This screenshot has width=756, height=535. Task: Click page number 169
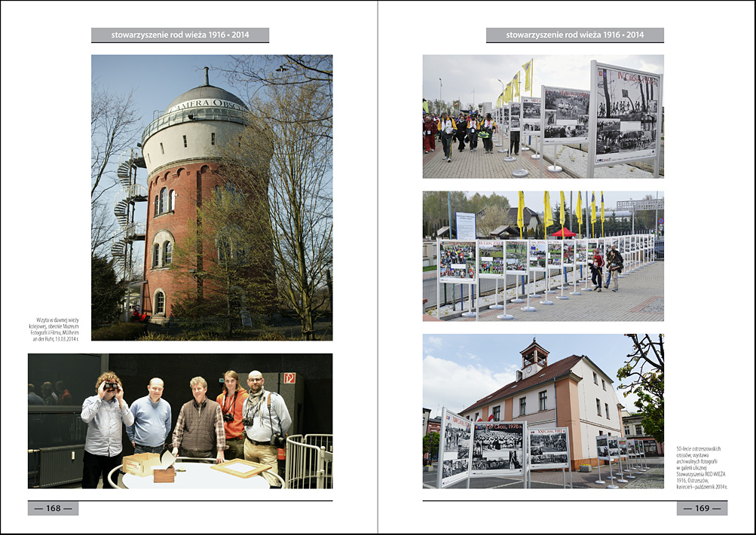tap(702, 508)
